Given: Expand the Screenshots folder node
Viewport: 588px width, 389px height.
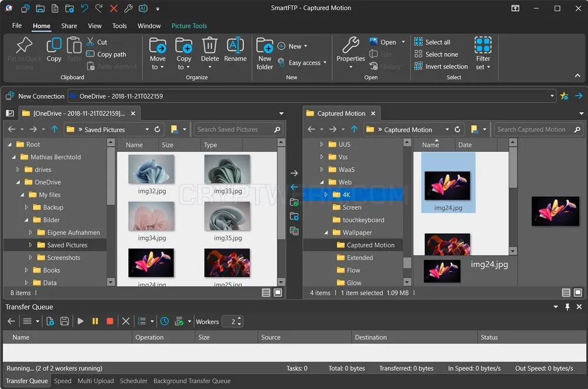Looking at the screenshot, I should (x=31, y=257).
